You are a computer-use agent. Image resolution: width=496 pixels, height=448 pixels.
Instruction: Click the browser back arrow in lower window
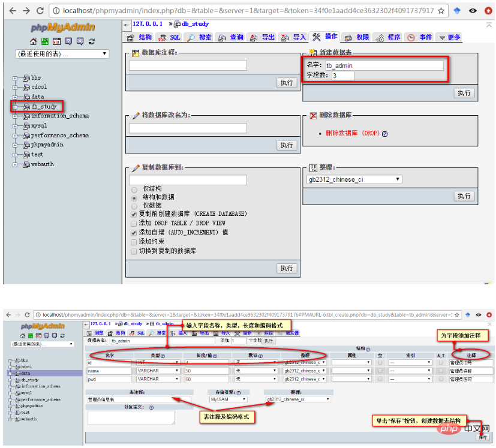[x=8, y=315]
